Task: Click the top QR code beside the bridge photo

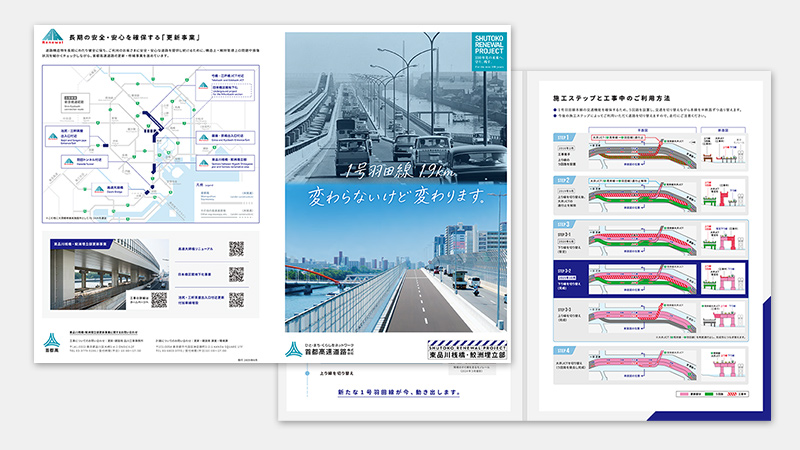Action: [x=236, y=249]
